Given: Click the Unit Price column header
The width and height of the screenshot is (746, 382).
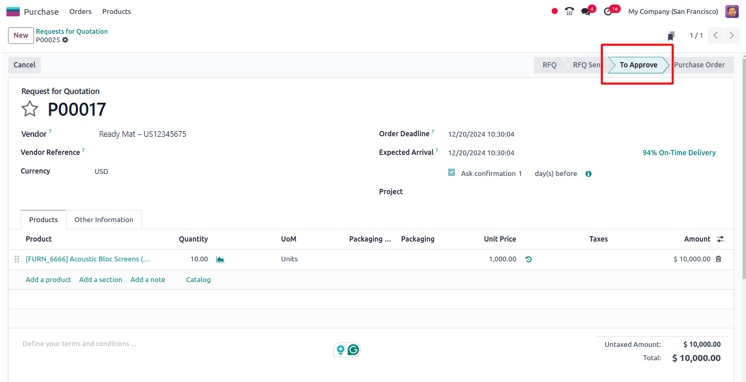Looking at the screenshot, I should point(500,239).
